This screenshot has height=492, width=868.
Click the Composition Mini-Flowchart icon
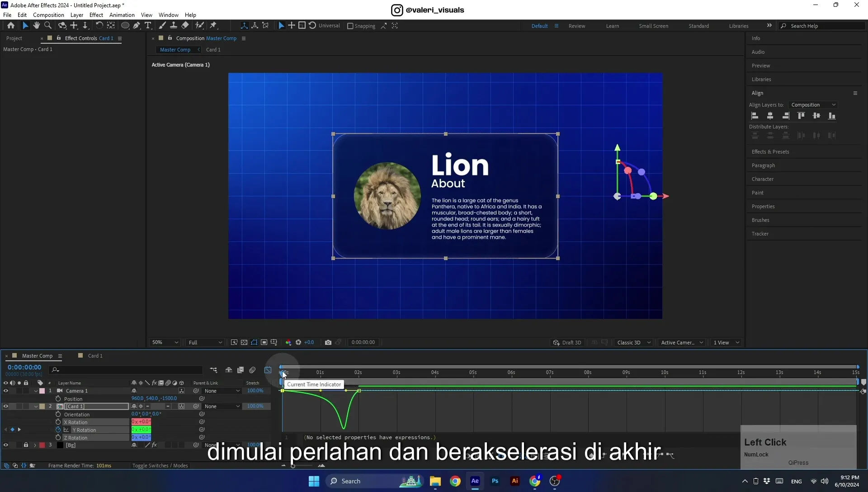(213, 370)
